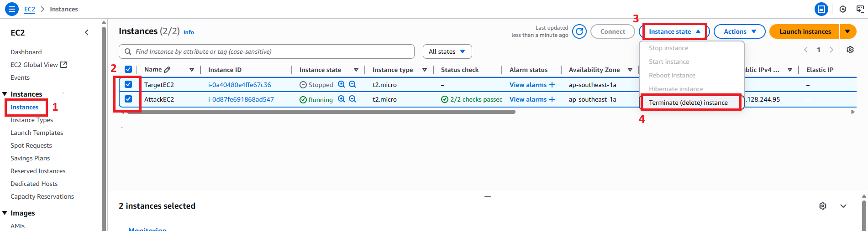The image size is (868, 231).
Task: Uncheck the TargetEC2 row checkbox
Action: point(128,84)
